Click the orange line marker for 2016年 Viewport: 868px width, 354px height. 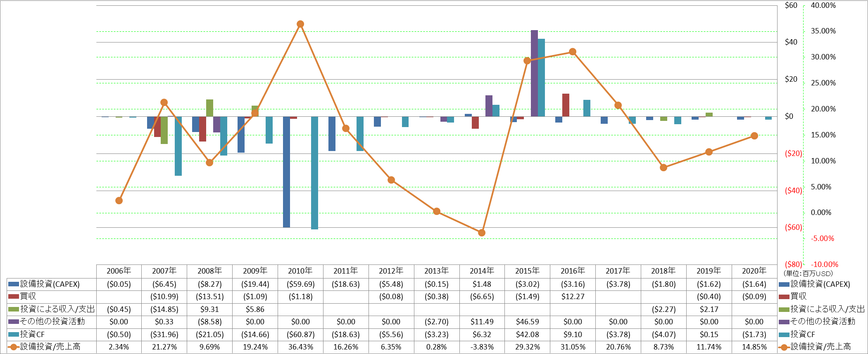click(573, 52)
